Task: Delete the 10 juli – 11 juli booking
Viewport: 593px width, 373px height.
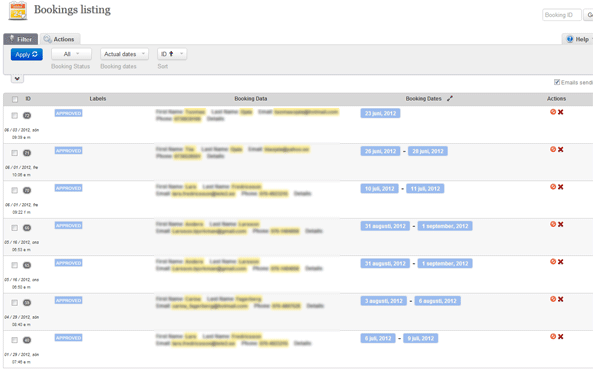Action: click(x=560, y=187)
